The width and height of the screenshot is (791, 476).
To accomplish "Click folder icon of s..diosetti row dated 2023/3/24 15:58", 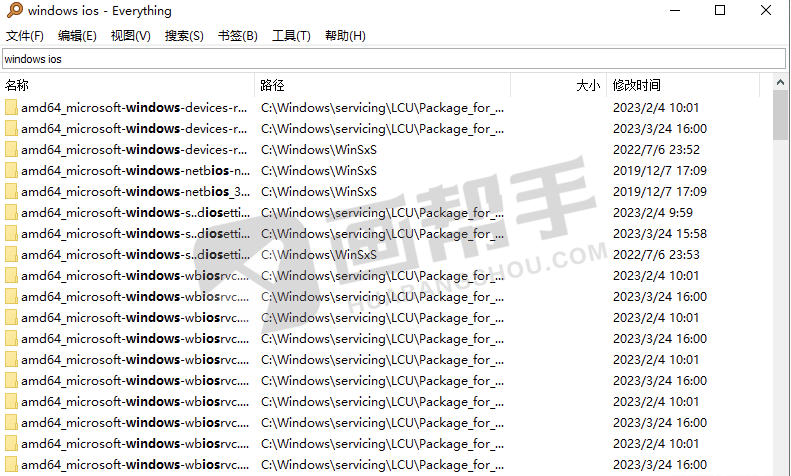I will pyautogui.click(x=11, y=233).
